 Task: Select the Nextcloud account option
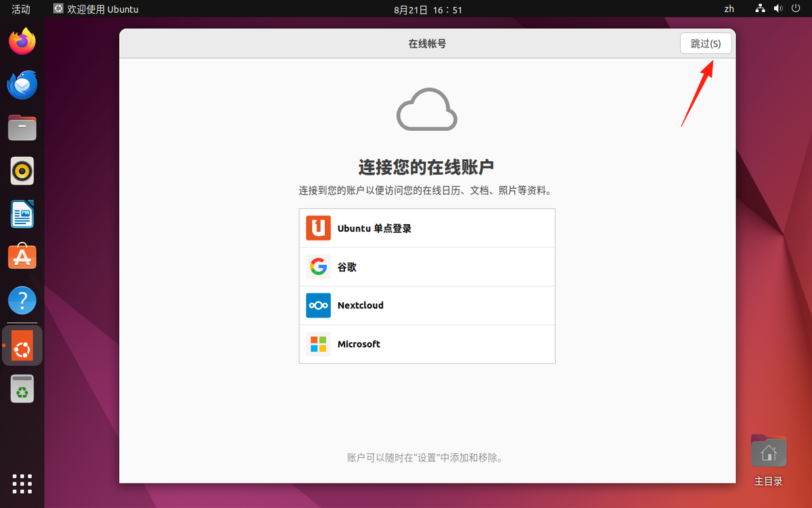coord(427,305)
